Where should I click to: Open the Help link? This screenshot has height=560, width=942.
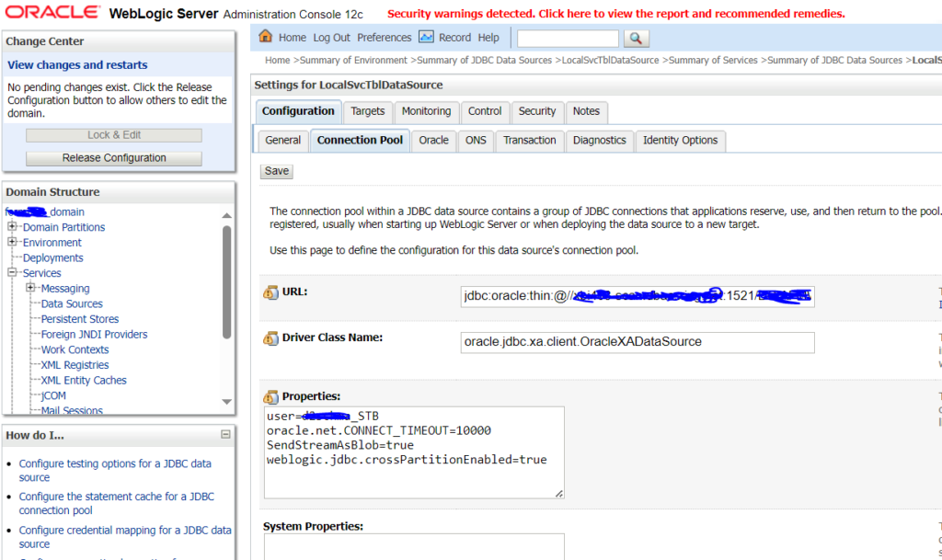pos(488,38)
